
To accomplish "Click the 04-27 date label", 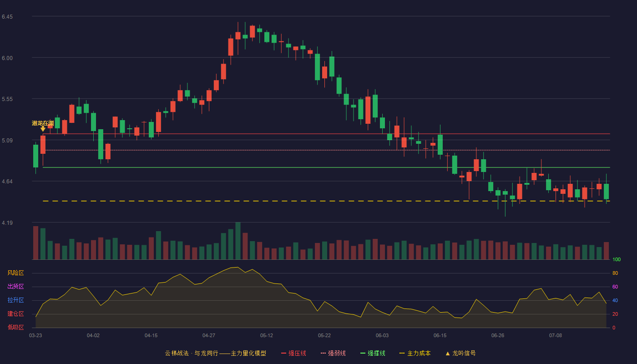I will pyautogui.click(x=209, y=335).
